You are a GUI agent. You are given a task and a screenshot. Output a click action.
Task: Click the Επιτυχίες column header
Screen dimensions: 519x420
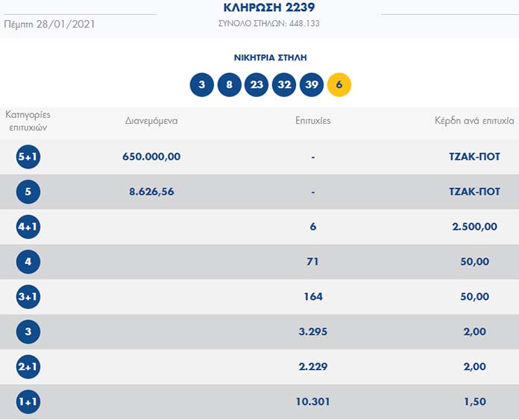pyautogui.click(x=313, y=120)
